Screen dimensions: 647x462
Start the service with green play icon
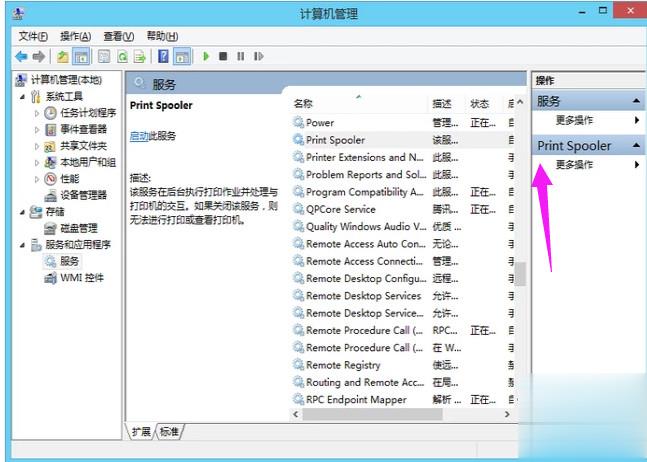pos(206,56)
